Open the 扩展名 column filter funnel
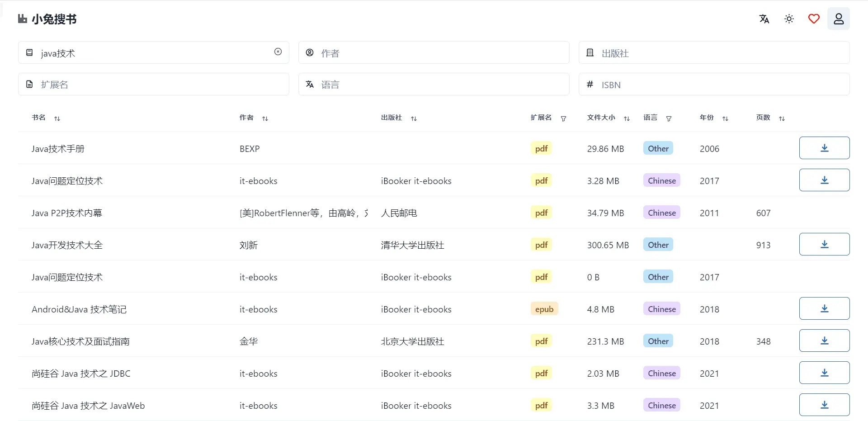 pyautogui.click(x=563, y=119)
